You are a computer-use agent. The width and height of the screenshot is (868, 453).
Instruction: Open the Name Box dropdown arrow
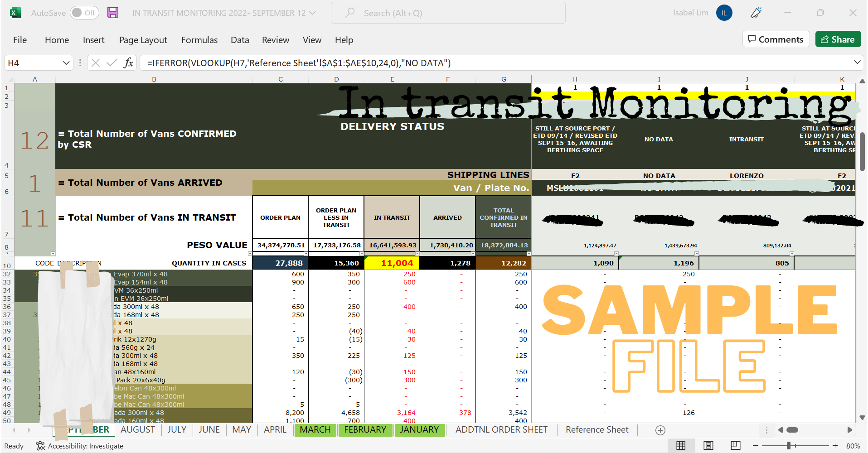click(66, 63)
